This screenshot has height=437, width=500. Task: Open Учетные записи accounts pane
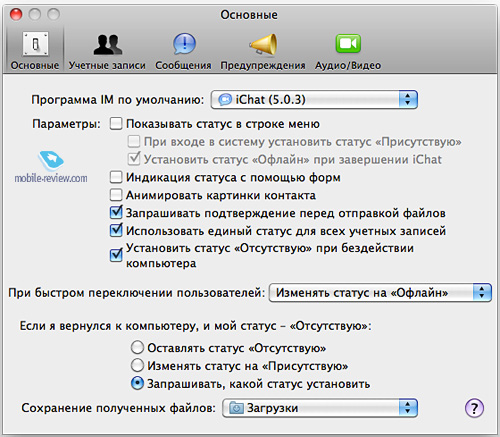pyautogui.click(x=107, y=44)
